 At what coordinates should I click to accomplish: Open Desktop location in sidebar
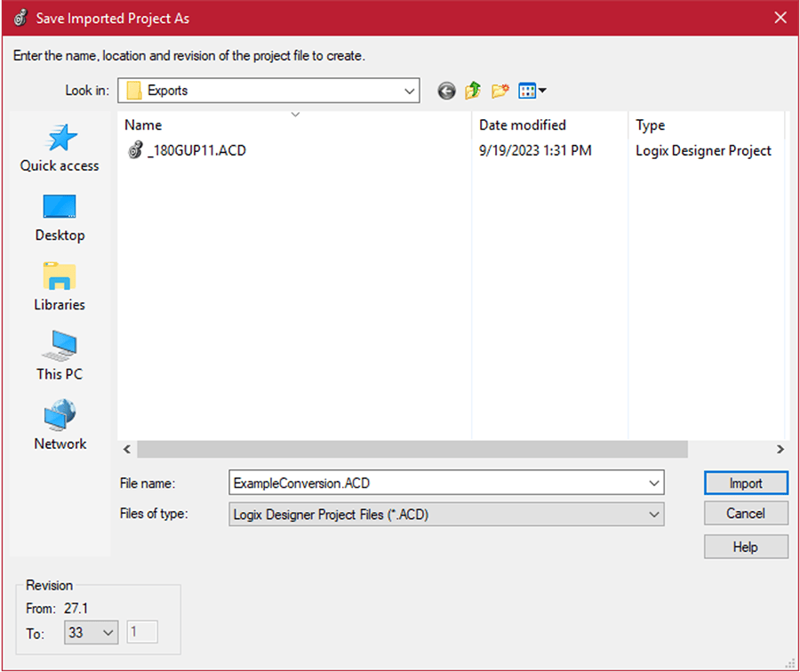point(60,218)
